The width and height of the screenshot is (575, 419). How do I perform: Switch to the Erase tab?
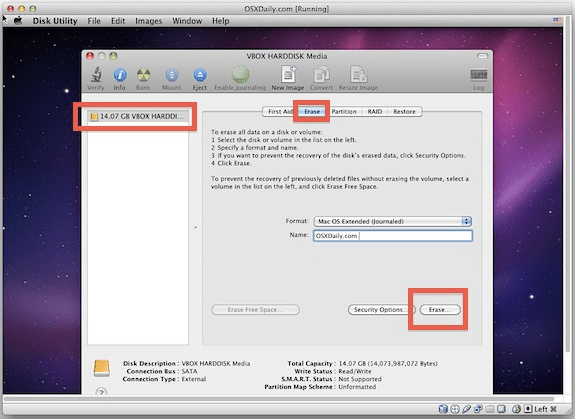312,111
